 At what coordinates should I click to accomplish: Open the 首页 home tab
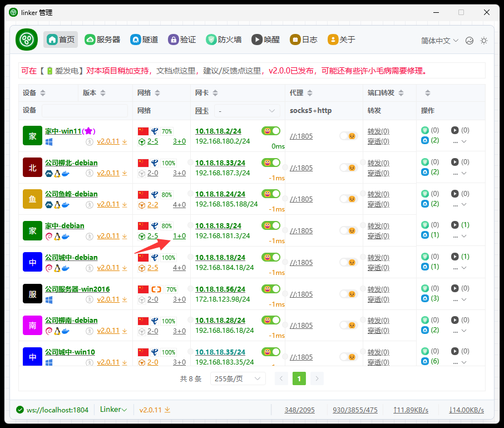(61, 40)
